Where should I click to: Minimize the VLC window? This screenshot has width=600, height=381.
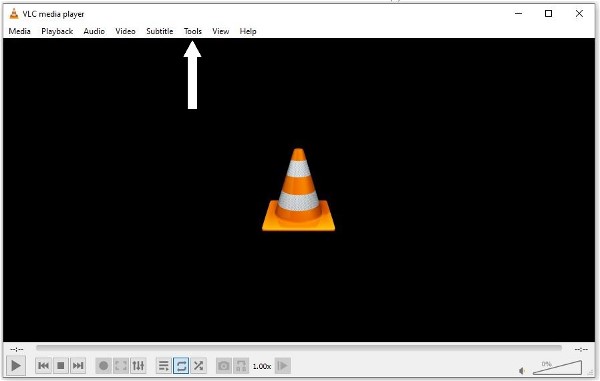[518, 13]
